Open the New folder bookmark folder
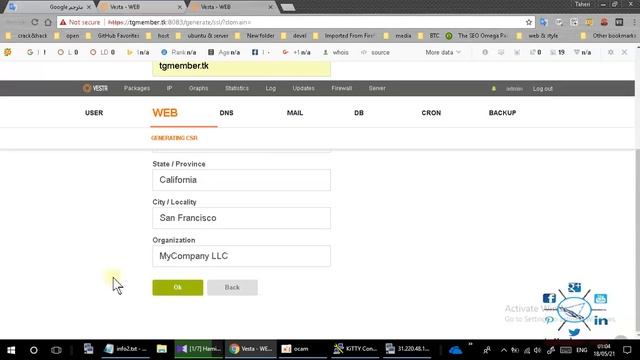 (256, 36)
